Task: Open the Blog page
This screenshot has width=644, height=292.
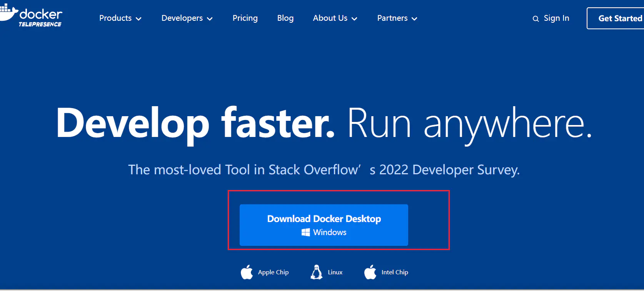Action: 285,18
